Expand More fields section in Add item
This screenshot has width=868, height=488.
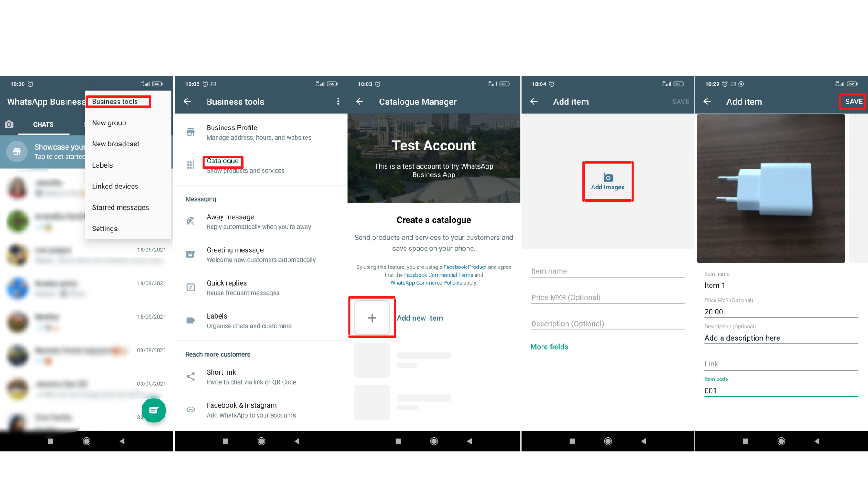pos(548,346)
